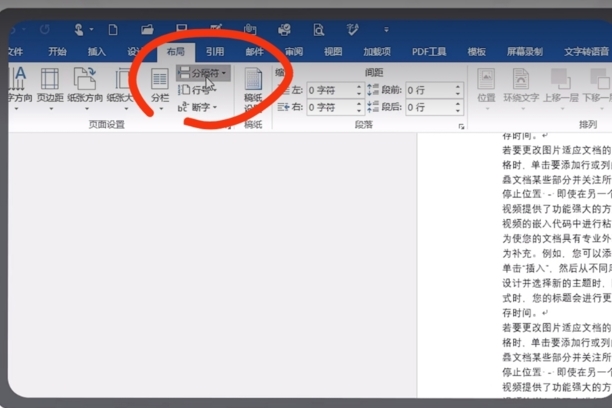Expand the 纸张方向 dropdown arrow
612x408 pixels.
(x=87, y=109)
